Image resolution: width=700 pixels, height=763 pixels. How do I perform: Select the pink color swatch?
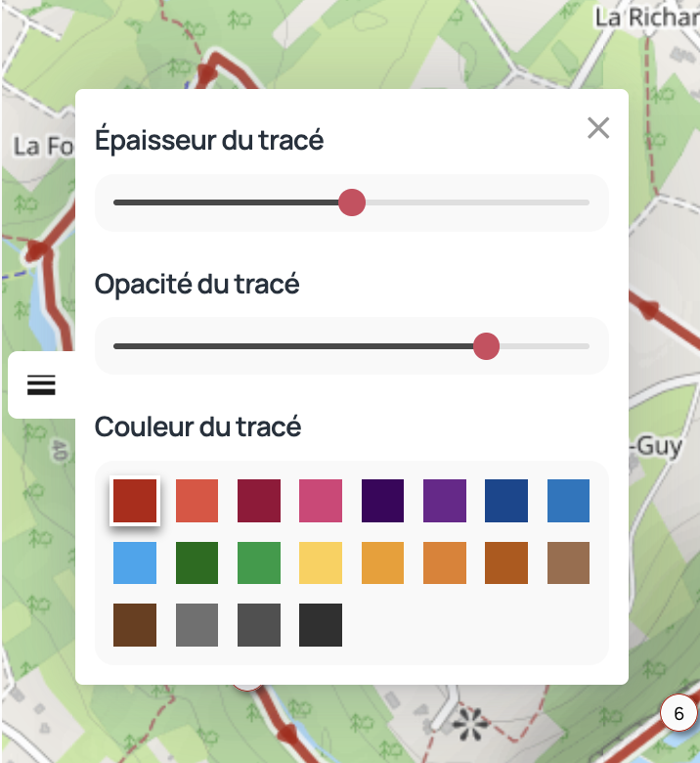click(x=321, y=501)
